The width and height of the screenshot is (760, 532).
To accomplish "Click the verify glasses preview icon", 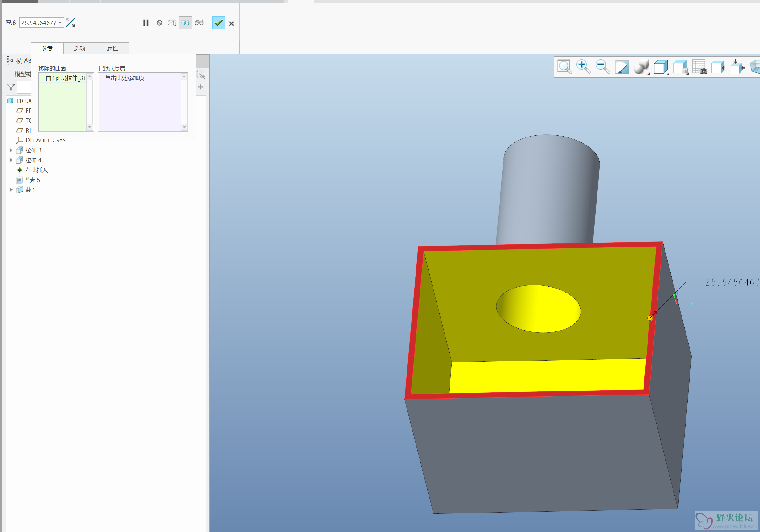I will click(199, 23).
